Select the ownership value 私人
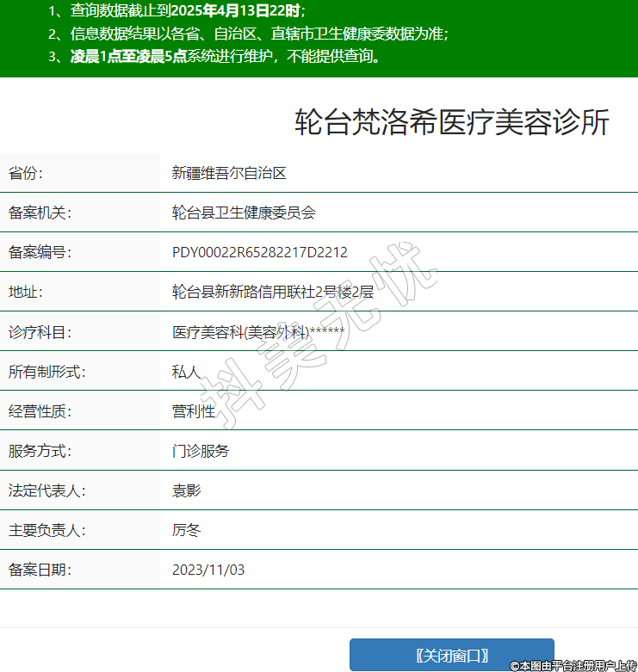This screenshot has width=638, height=672. pyautogui.click(x=186, y=372)
